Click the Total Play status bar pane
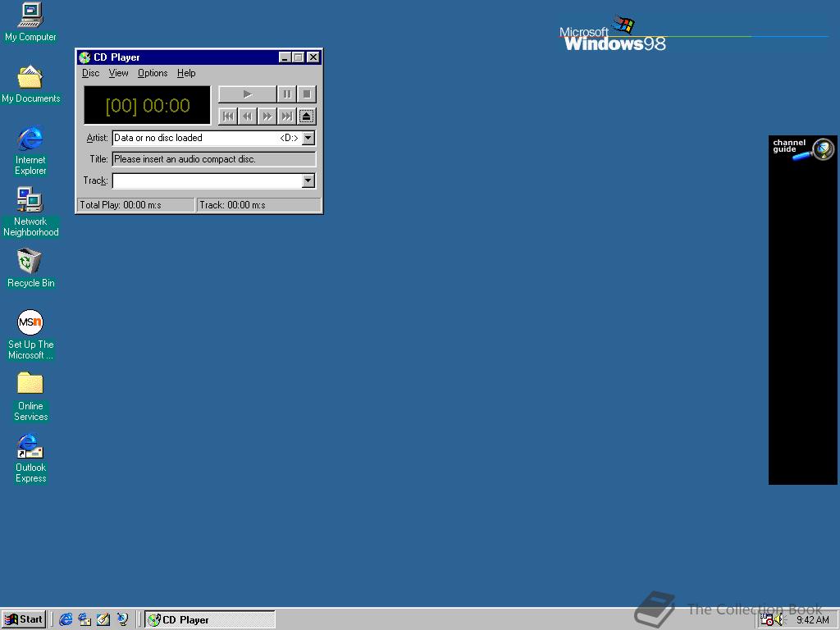The height and width of the screenshot is (630, 840). point(136,204)
